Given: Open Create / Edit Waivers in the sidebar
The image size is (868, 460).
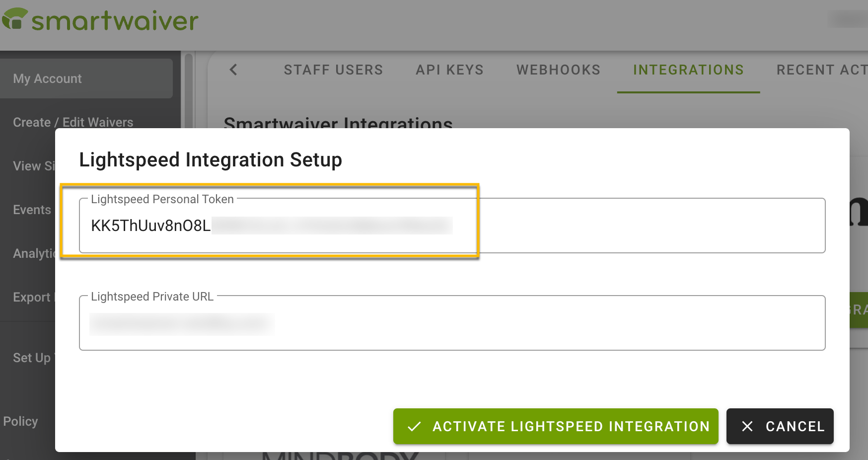Looking at the screenshot, I should pyautogui.click(x=73, y=122).
